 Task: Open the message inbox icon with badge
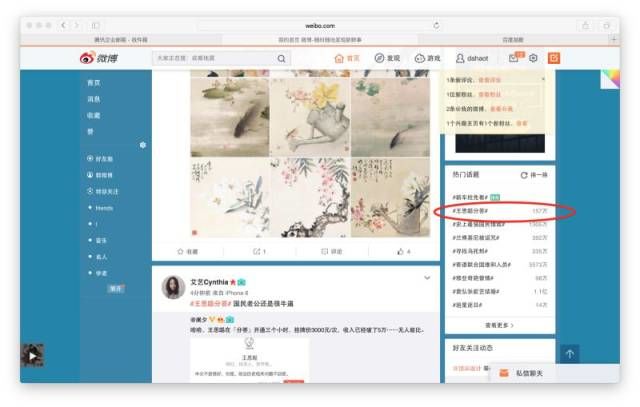coord(515,58)
